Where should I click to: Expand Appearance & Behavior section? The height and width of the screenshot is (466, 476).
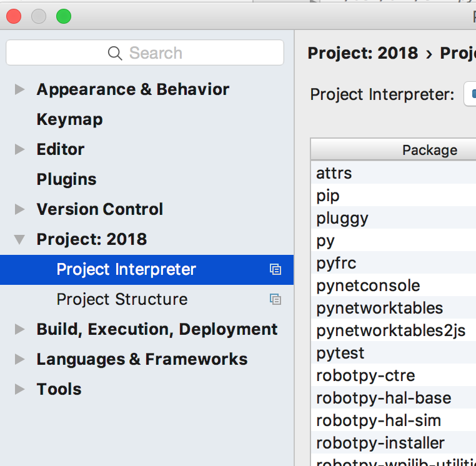pos(20,89)
